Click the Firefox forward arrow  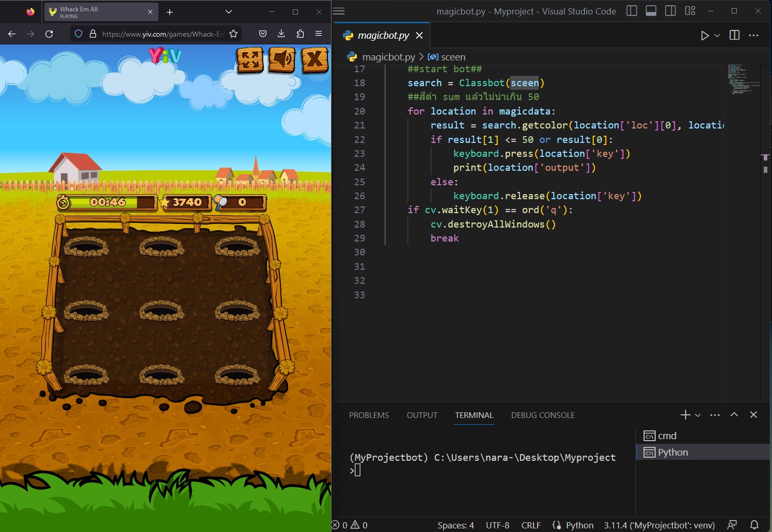[30, 34]
